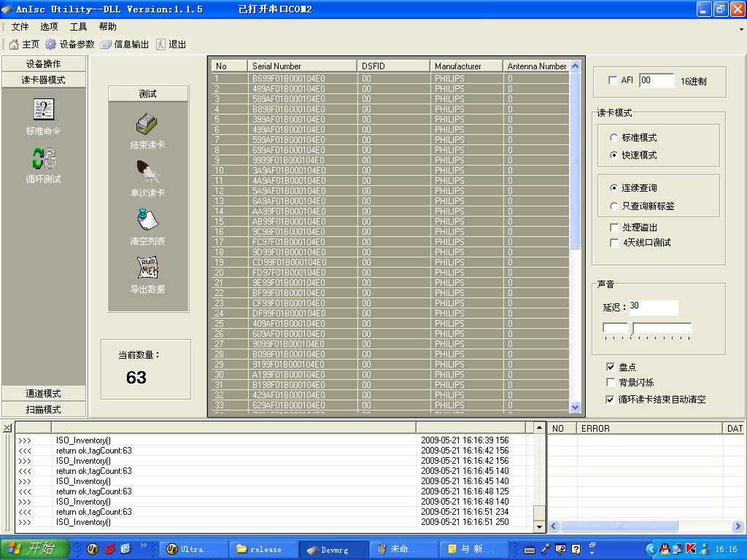Click the 单次读卡 single read icon

[147, 172]
